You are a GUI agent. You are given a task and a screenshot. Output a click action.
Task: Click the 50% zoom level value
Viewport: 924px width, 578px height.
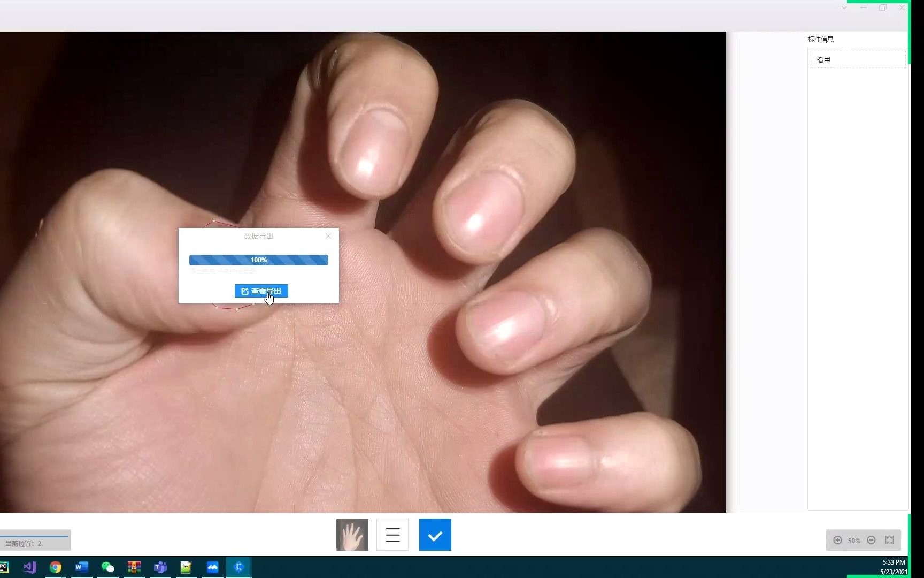(854, 541)
